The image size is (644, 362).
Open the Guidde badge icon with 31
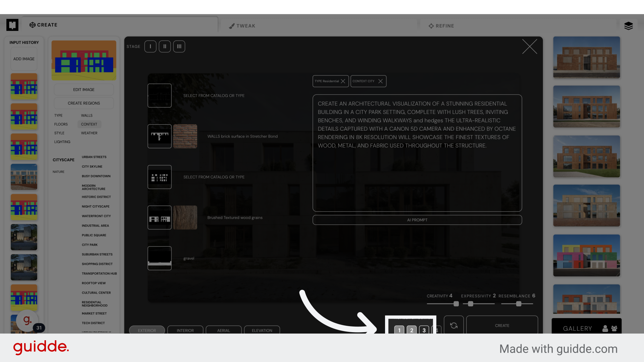[28, 321]
